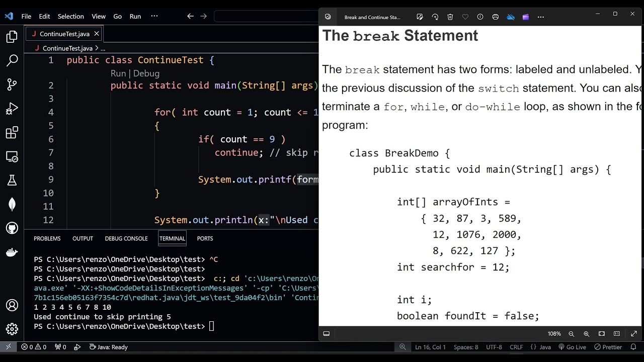Open the View menu
Image resolution: width=644 pixels, height=362 pixels.
point(99,16)
